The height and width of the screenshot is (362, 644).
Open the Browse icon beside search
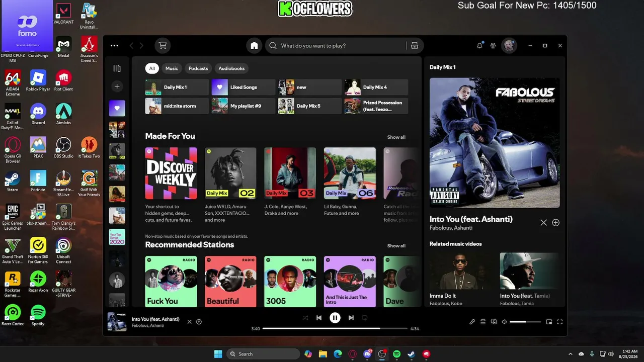pyautogui.click(x=415, y=46)
